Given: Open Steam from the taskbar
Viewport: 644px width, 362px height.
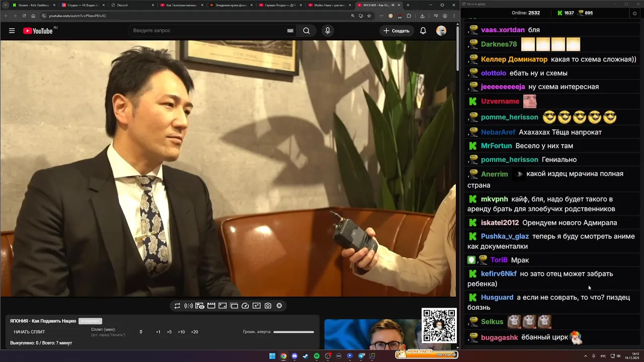Looking at the screenshot, I should pyautogui.click(x=305, y=356).
